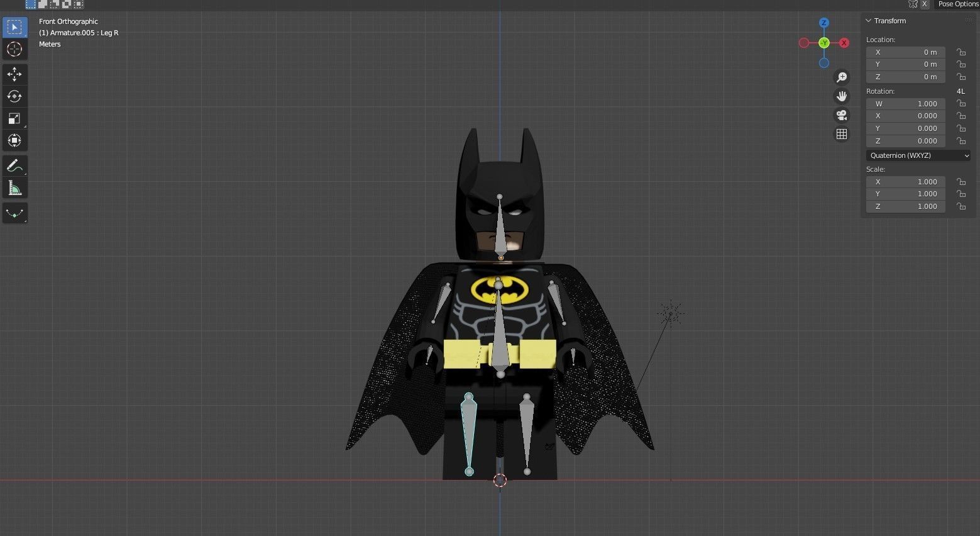Set selection mode to extend selection

coord(43,4)
